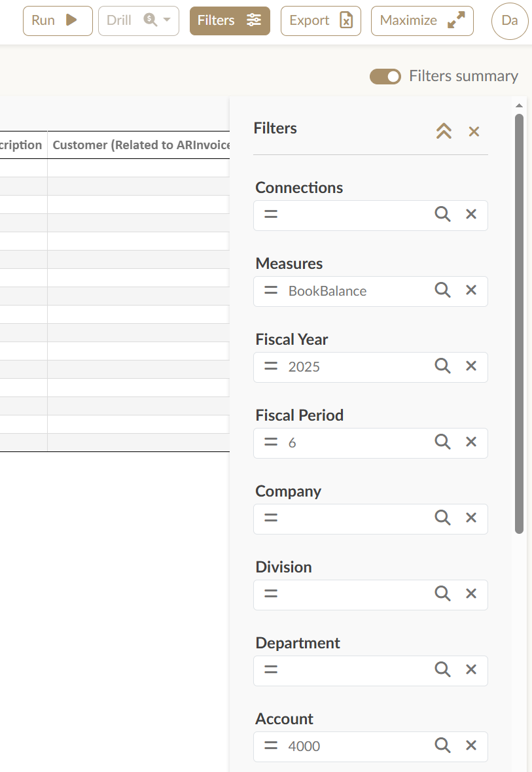Click the filters panel scrollbar thumb
This screenshot has height=772, width=532.
click(519, 323)
